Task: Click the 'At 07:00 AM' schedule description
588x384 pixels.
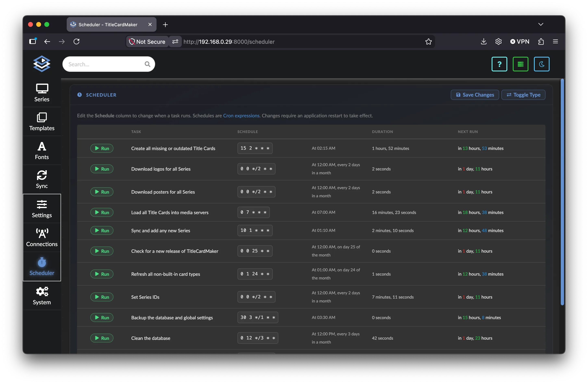Action: [323, 212]
